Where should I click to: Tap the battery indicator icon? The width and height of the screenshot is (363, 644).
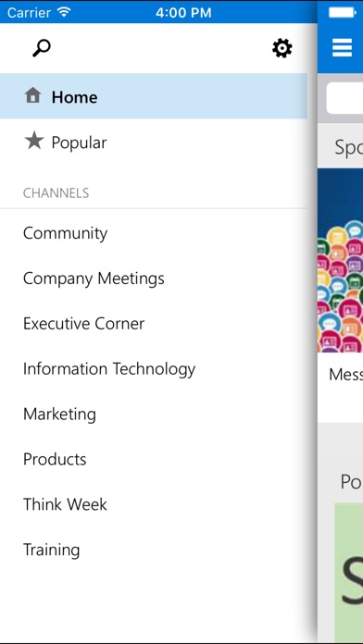pos(342,12)
